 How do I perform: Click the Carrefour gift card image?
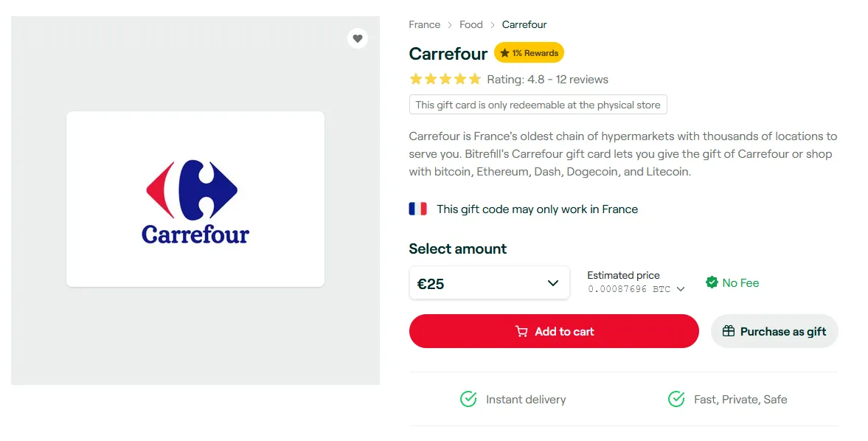[195, 199]
